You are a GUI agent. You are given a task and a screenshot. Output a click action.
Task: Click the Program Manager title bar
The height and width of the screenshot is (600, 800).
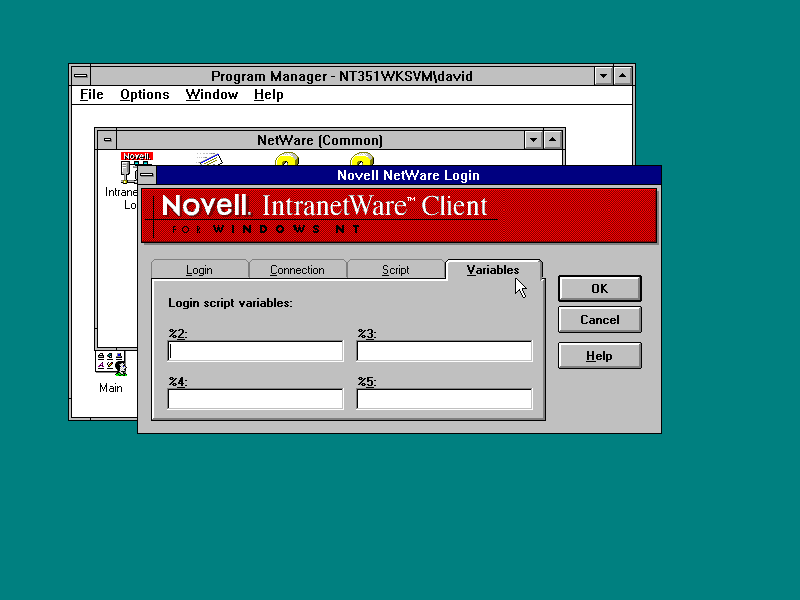tap(342, 76)
